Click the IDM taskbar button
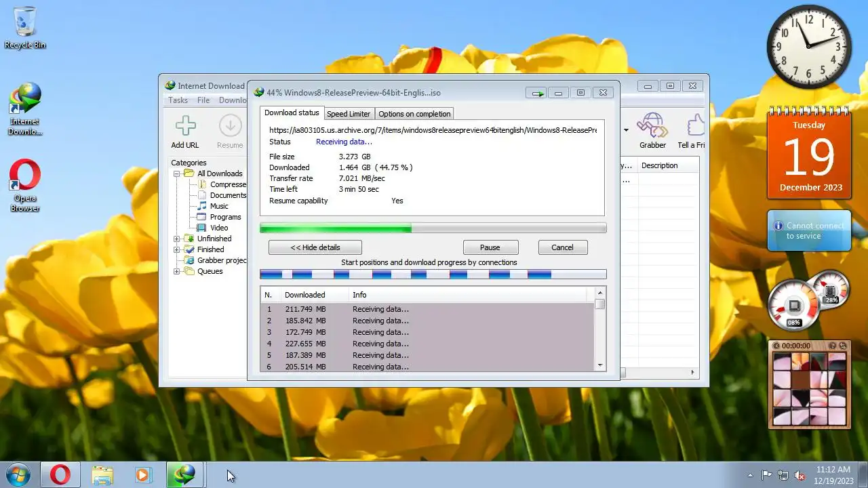868x488 pixels. (x=184, y=474)
